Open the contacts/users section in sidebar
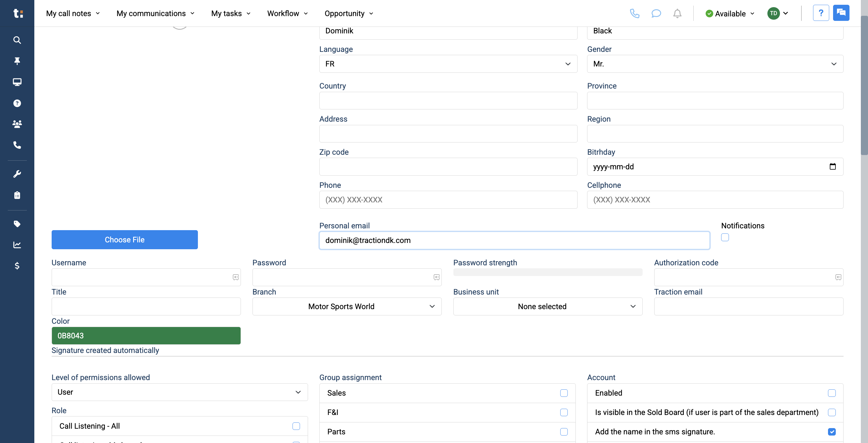 (x=17, y=124)
